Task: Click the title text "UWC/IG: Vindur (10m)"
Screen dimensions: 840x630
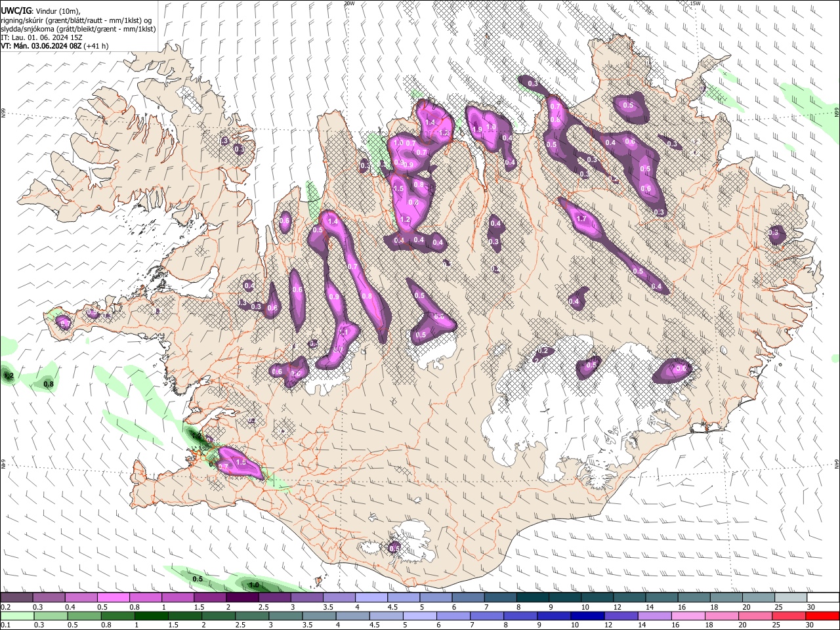Action: click(x=41, y=12)
